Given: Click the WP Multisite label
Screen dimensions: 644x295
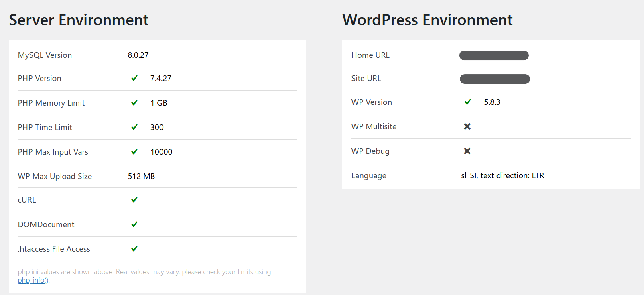Looking at the screenshot, I should point(374,126).
